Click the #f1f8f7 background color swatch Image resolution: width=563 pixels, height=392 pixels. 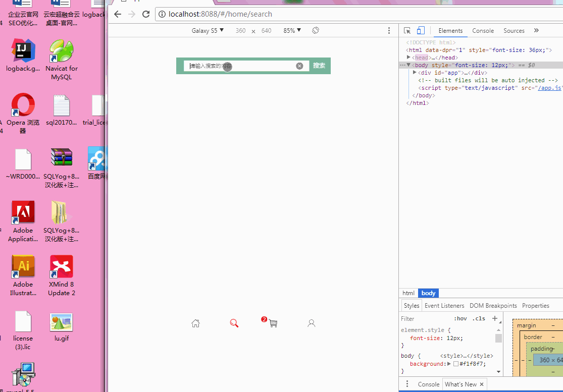(456, 364)
